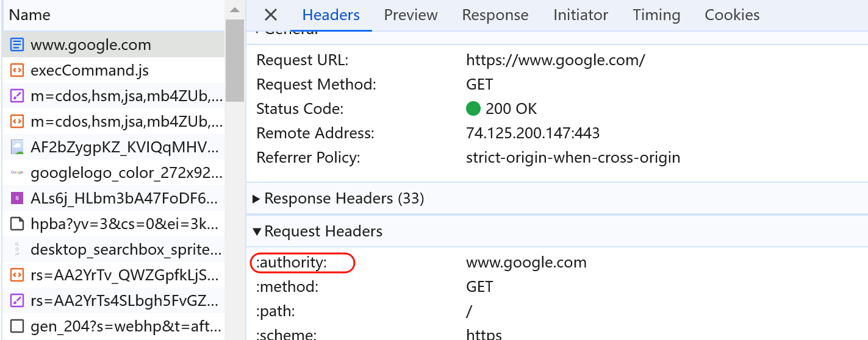Open the Response tab
Image resolution: width=868 pixels, height=340 pixels.
point(495,15)
